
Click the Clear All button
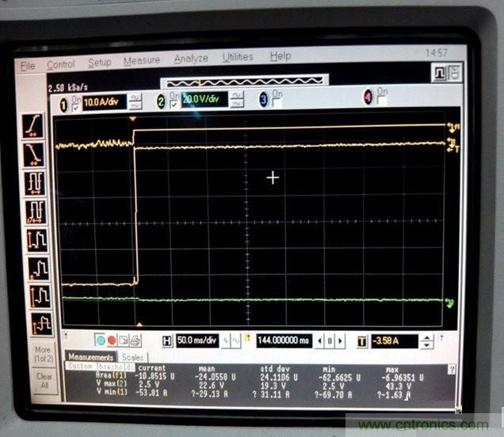tap(44, 381)
